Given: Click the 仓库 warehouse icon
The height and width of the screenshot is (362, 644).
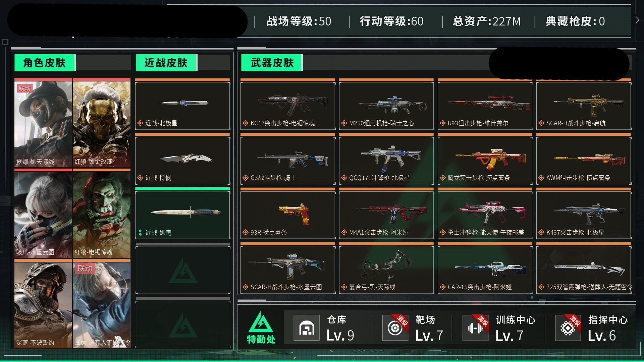Looking at the screenshot, I should click(306, 328).
